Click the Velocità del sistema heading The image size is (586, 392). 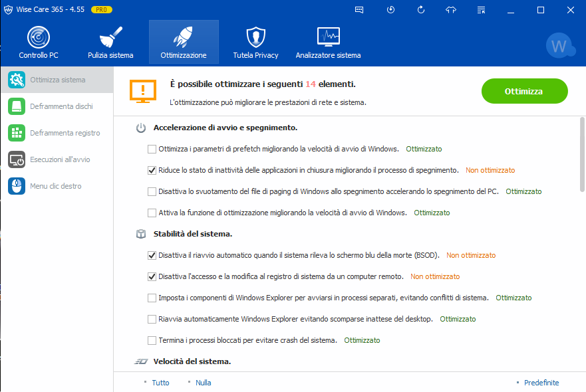coord(192,361)
